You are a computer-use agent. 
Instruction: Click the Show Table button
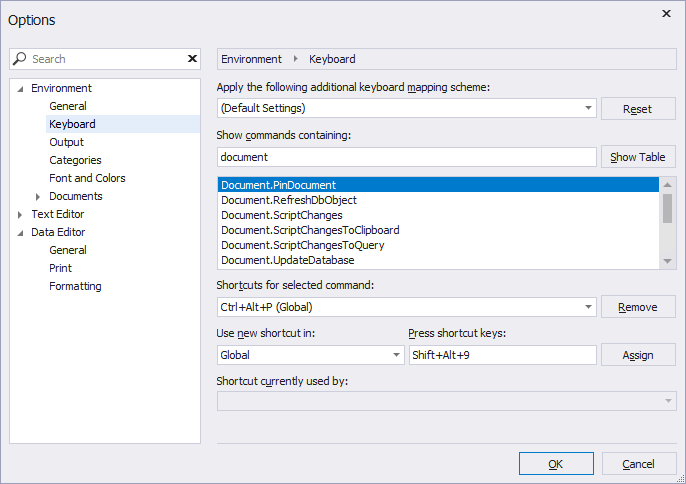click(x=637, y=157)
